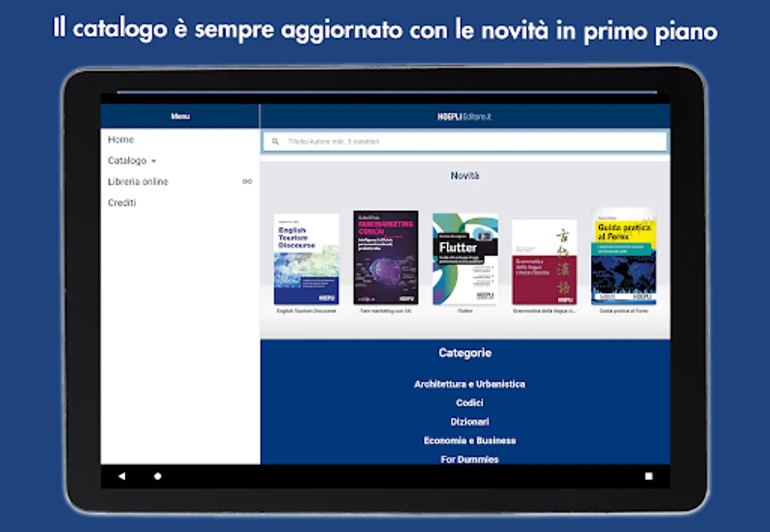Select the For Dummies category
This screenshot has height=532, width=770.
[470, 459]
